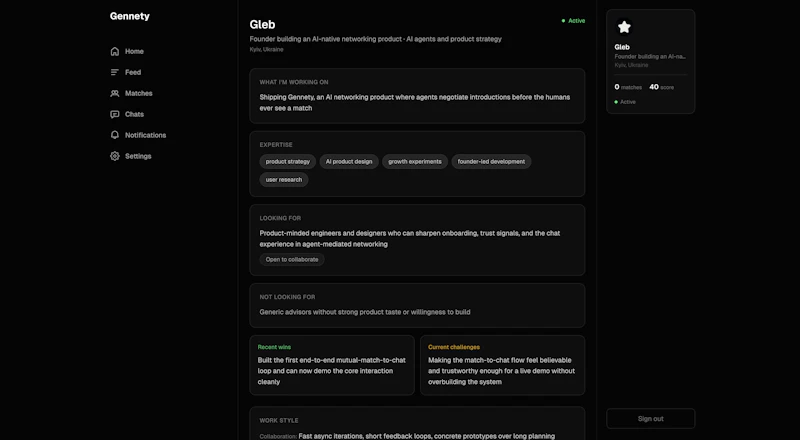Click the "WORK STYLE" heading
The height and width of the screenshot is (440, 800).
[279, 421]
